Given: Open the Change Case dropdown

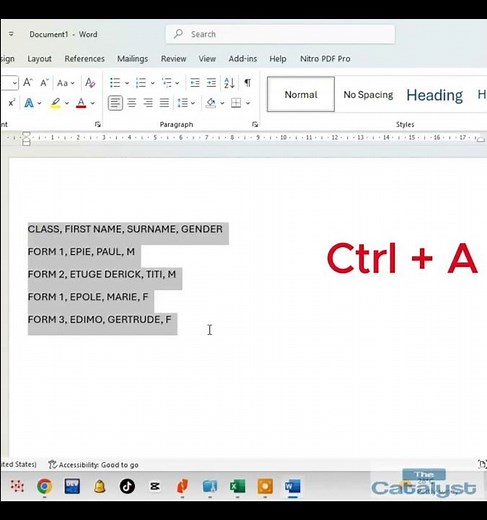Looking at the screenshot, I should click(66, 83).
